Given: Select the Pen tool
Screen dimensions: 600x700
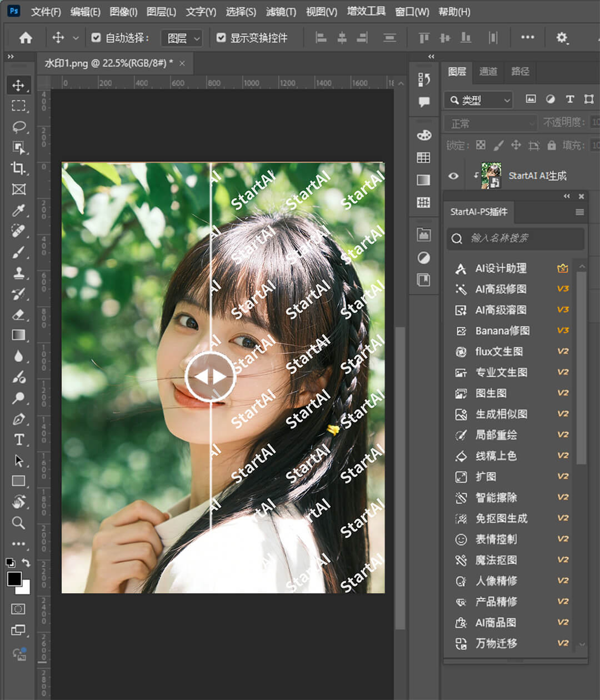Looking at the screenshot, I should pos(19,419).
